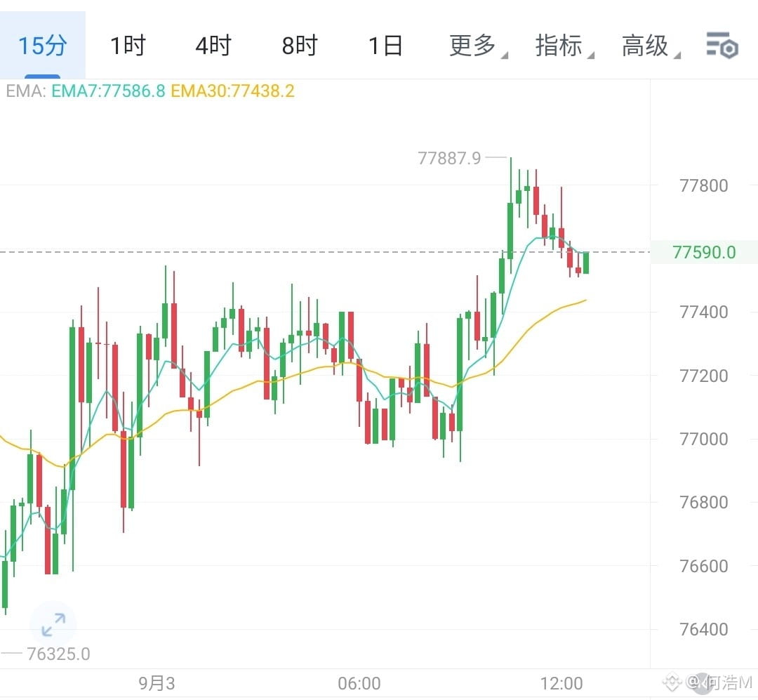Switch to the 4时 timeframe

(x=213, y=46)
